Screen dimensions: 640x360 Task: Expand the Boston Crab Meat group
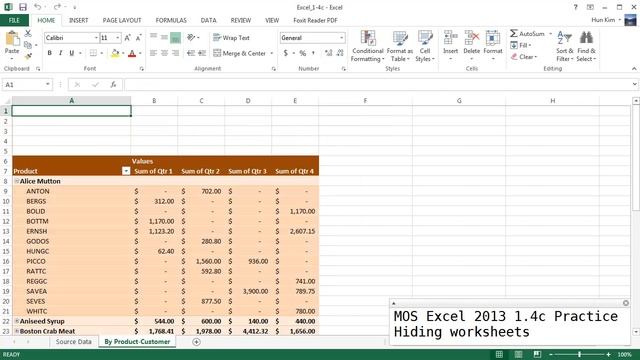point(17,331)
